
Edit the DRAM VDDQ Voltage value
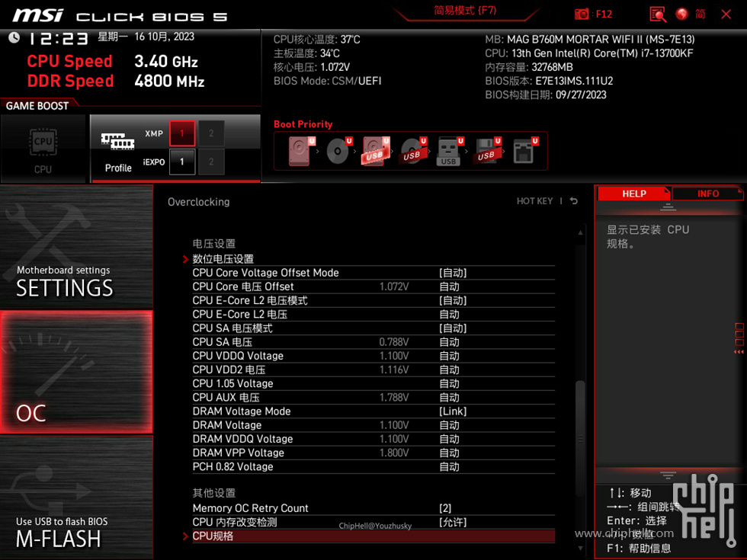tap(449, 439)
